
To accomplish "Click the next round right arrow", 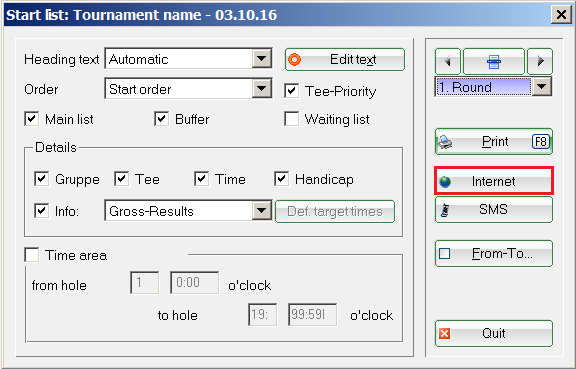I will click(x=540, y=61).
